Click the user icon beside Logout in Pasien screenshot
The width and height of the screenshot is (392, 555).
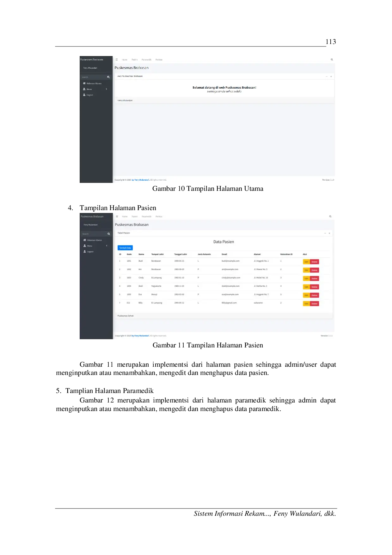[x=85, y=252]
